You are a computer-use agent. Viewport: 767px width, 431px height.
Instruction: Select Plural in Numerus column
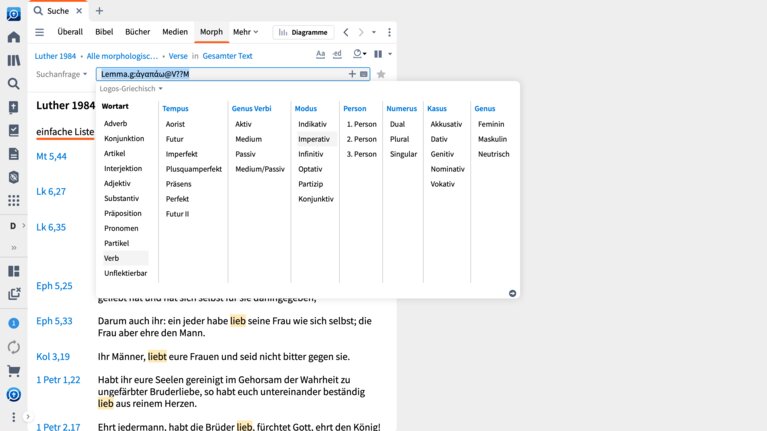(x=399, y=139)
